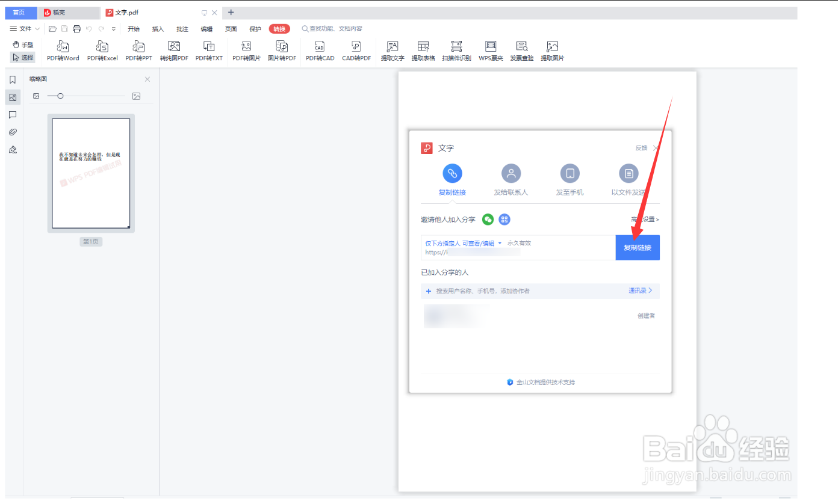The height and width of the screenshot is (504, 838).
Task: Open 高级设置 in share dialog
Action: coord(645,220)
